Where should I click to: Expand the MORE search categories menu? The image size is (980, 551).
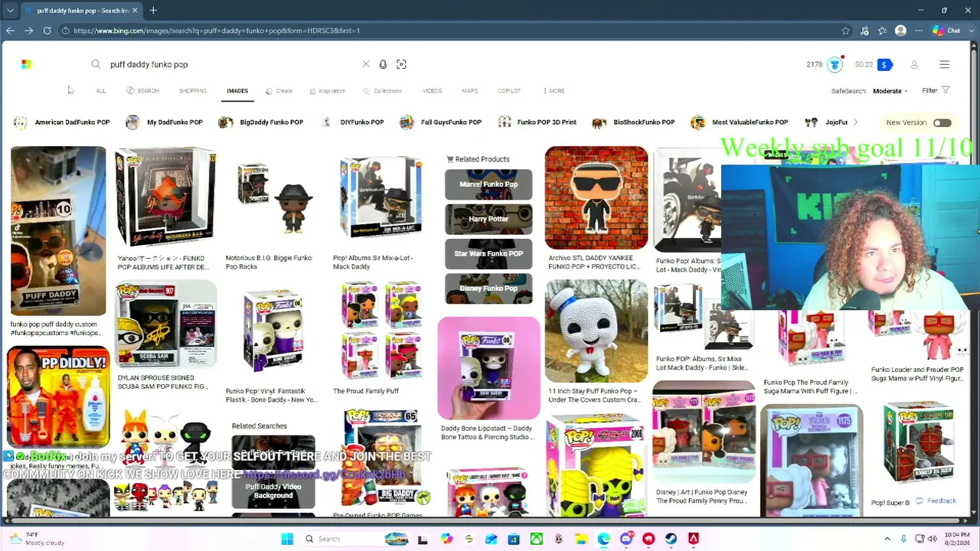[x=554, y=91]
